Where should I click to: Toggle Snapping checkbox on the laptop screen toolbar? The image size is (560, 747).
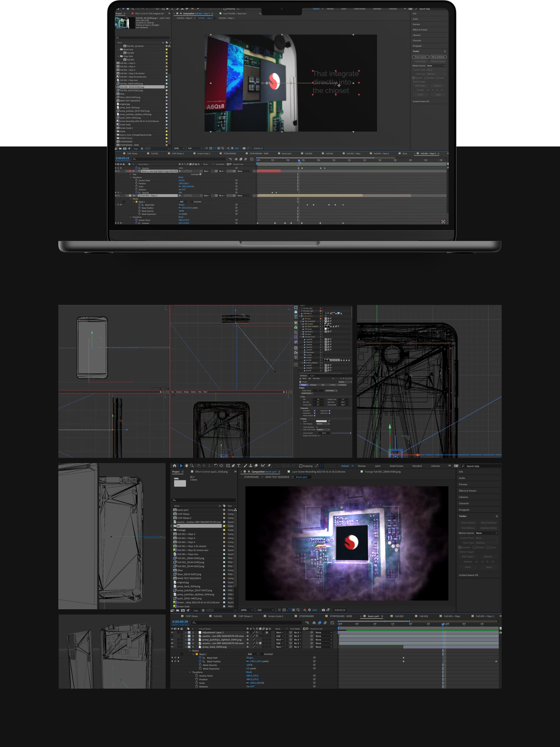pyautogui.click(x=225, y=9)
